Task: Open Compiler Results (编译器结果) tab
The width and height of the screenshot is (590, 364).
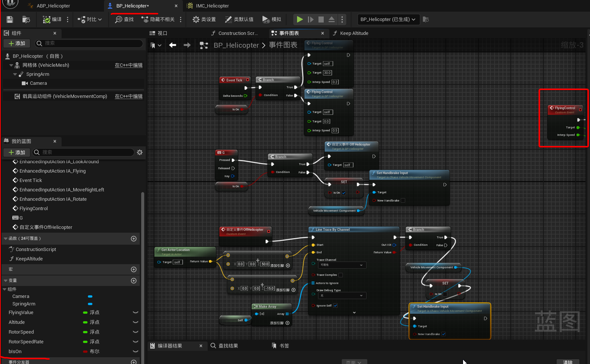Action: point(171,346)
